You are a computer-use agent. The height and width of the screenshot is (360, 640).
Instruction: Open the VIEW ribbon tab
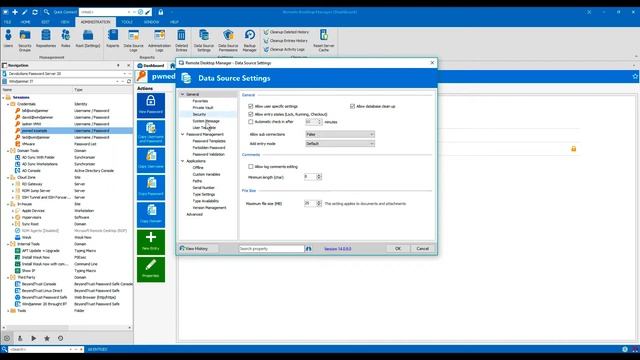tap(65, 22)
